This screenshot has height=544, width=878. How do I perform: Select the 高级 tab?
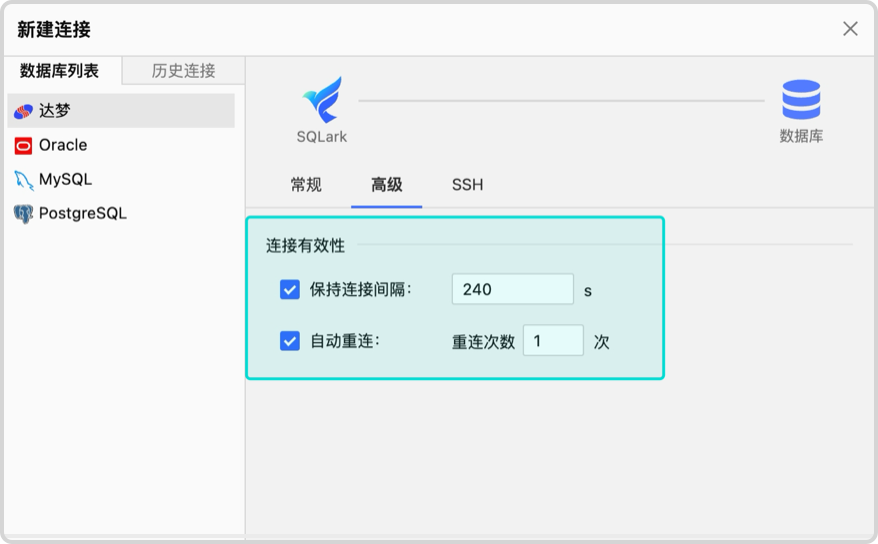coord(386,185)
